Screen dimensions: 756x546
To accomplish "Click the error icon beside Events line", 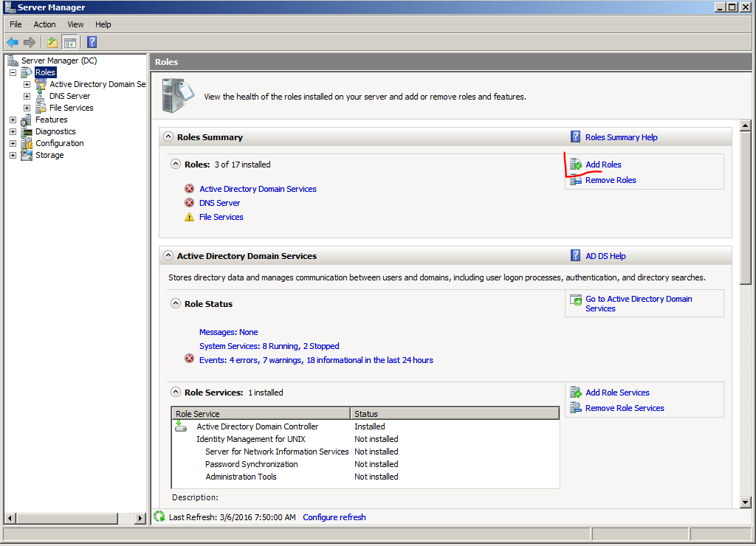I will coord(190,359).
